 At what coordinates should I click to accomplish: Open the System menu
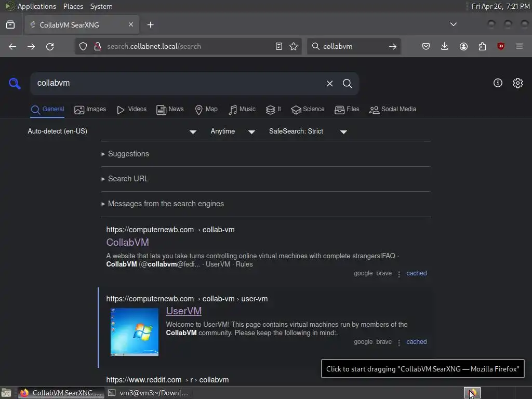[x=101, y=6]
